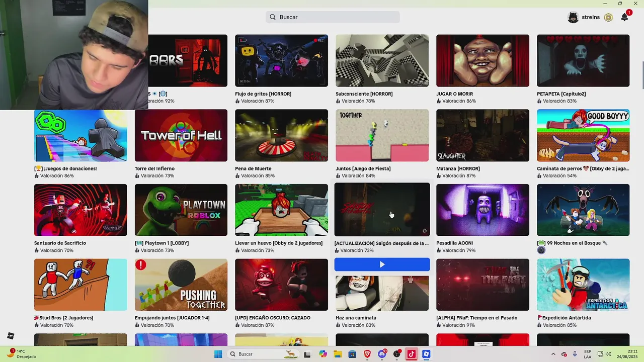Select the Flujo de gritos thumbnail
The height and width of the screenshot is (362, 644).
tap(281, 60)
